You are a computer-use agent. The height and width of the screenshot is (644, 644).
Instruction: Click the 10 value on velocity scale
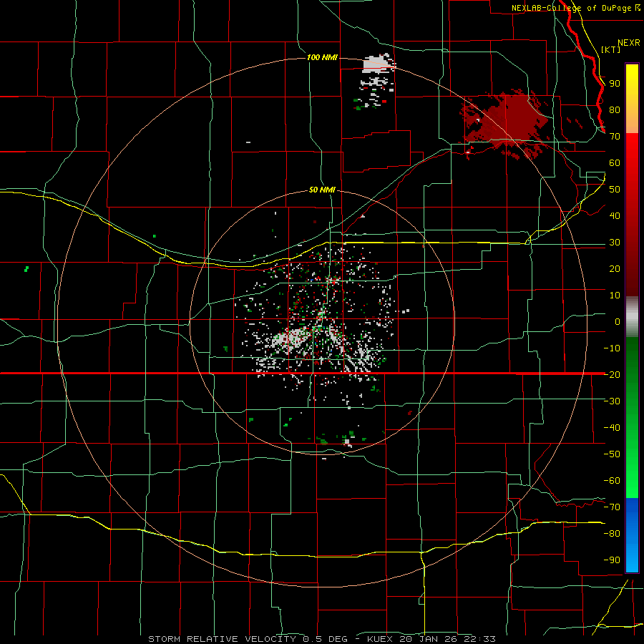tap(615, 296)
